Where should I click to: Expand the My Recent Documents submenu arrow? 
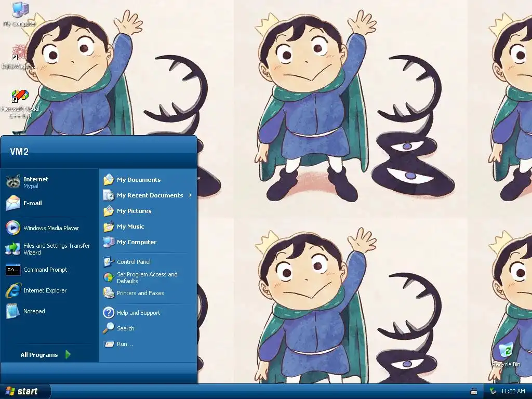[191, 195]
